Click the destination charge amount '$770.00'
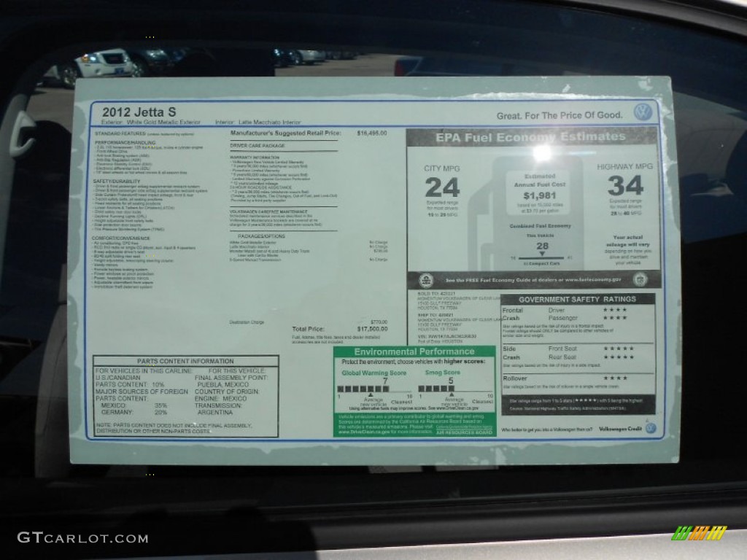Image resolution: width=747 pixels, height=560 pixels. click(x=379, y=322)
